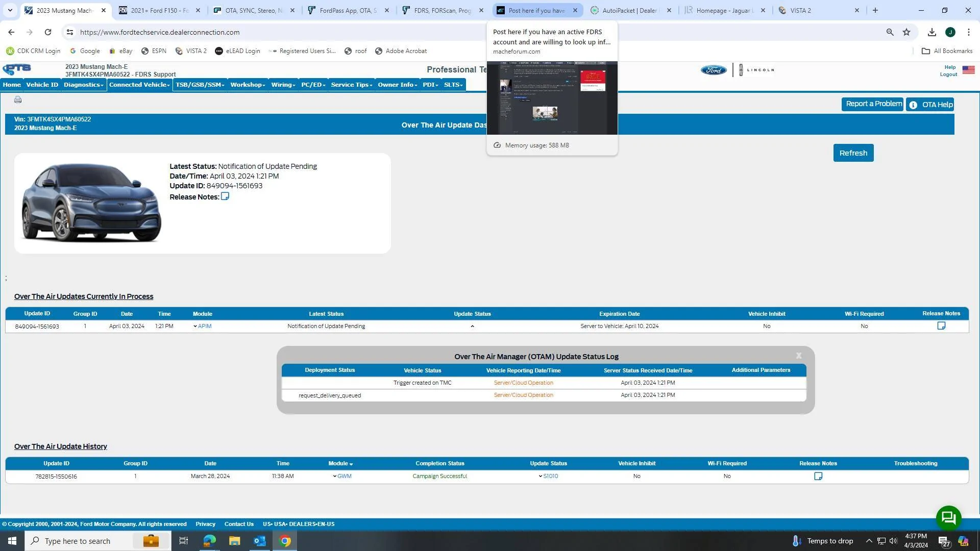The height and width of the screenshot is (551, 980).
Task: Expand the Diagnostics menu
Action: click(84, 85)
